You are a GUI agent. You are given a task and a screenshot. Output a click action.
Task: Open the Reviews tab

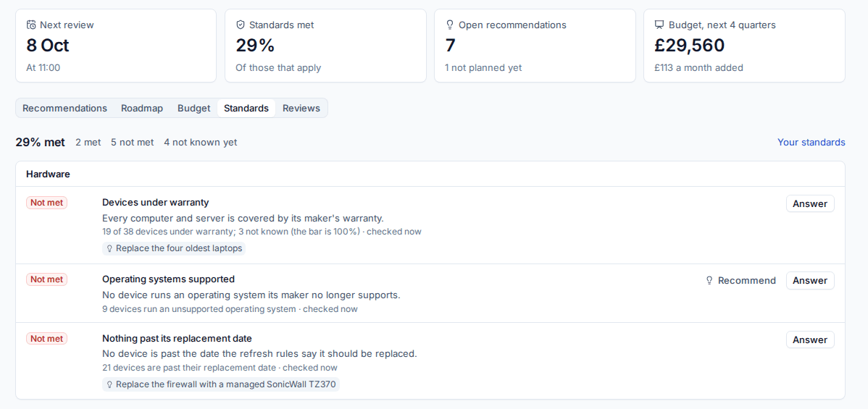point(301,108)
